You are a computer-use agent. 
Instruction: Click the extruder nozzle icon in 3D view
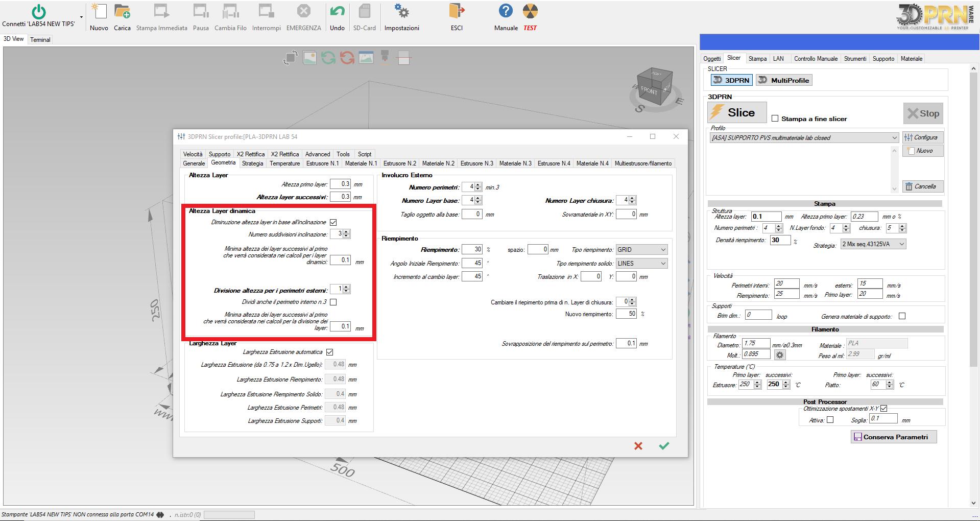pyautogui.click(x=385, y=56)
